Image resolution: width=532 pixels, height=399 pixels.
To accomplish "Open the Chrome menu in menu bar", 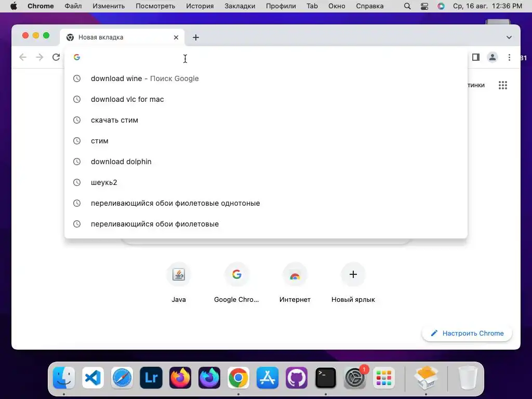I will coord(41,6).
